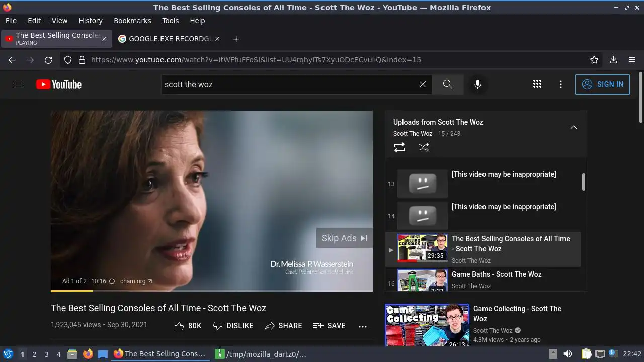Click the address bar URL
Image resolution: width=644 pixels, height=362 pixels.
pos(256,60)
